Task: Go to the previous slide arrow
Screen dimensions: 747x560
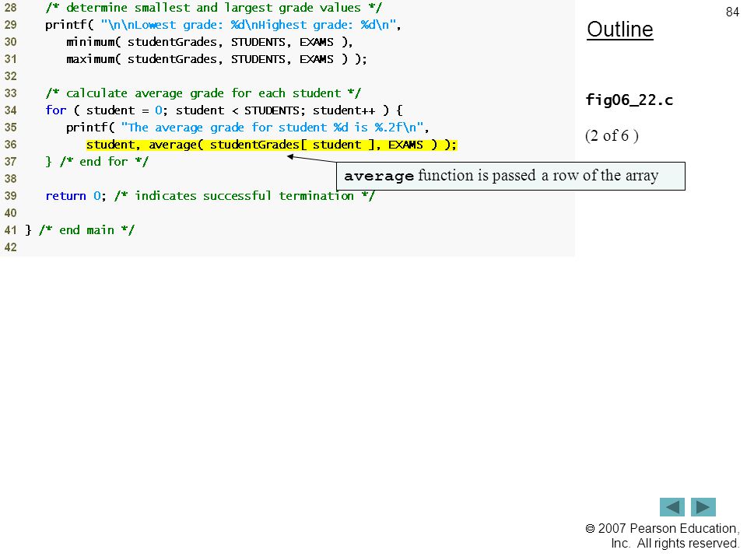Action: pos(672,506)
